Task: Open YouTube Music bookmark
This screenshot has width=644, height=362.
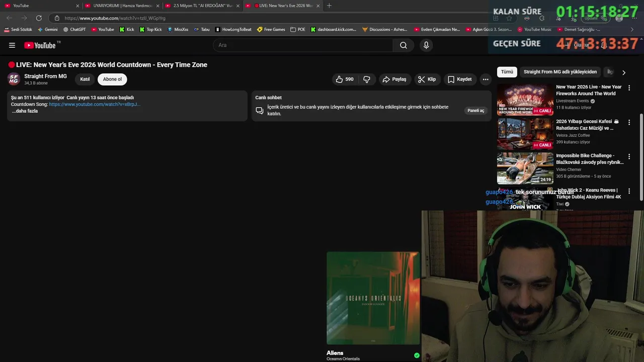Action: [535, 30]
